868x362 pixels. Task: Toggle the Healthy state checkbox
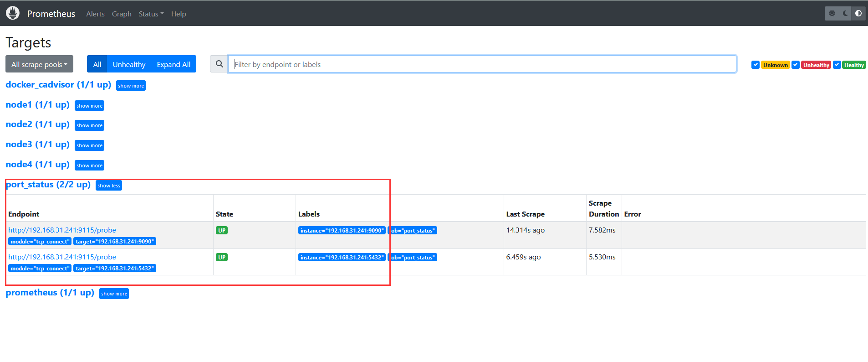(837, 65)
